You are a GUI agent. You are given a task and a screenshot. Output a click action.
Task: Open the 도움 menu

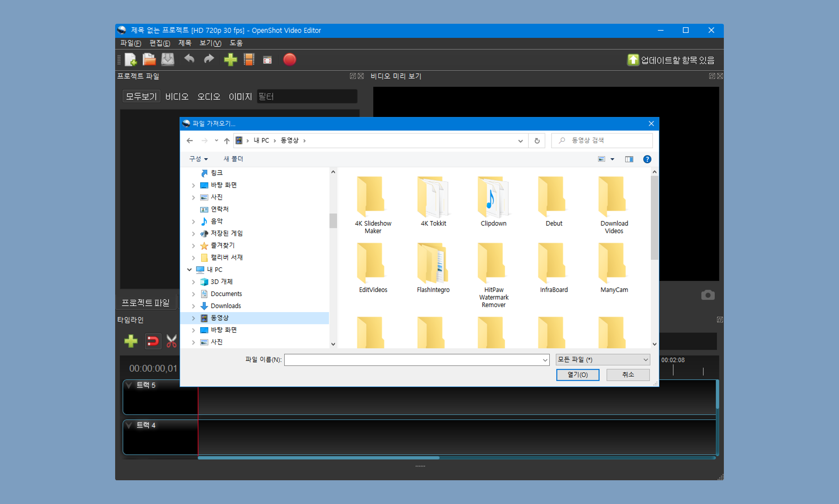click(236, 43)
